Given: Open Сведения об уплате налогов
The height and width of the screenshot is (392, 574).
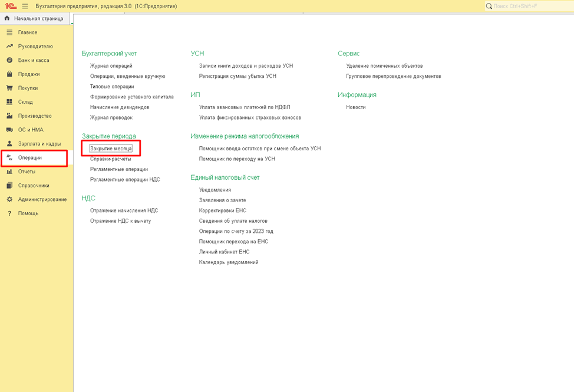Looking at the screenshot, I should tap(233, 221).
